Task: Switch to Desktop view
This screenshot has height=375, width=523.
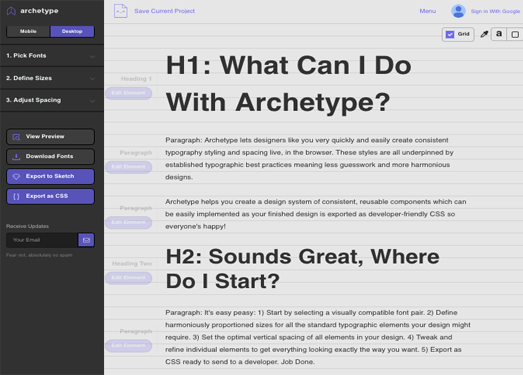Action: tap(72, 31)
